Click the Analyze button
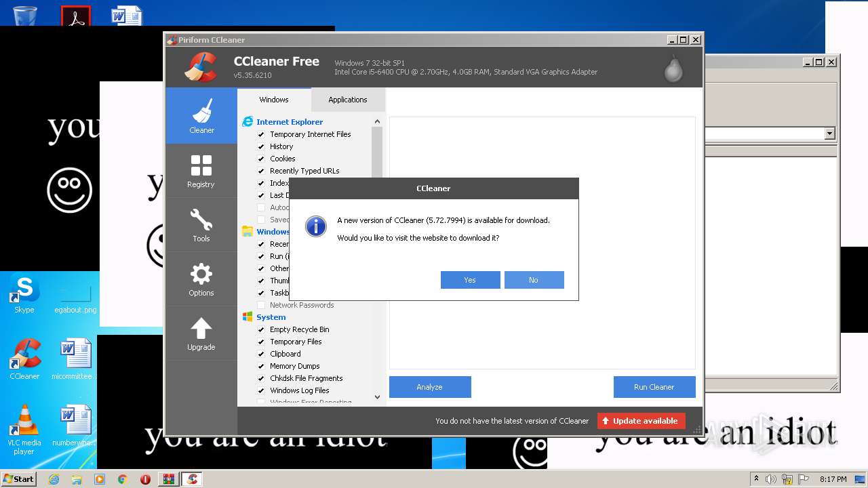Viewport: 868px width, 488px height. (x=430, y=387)
